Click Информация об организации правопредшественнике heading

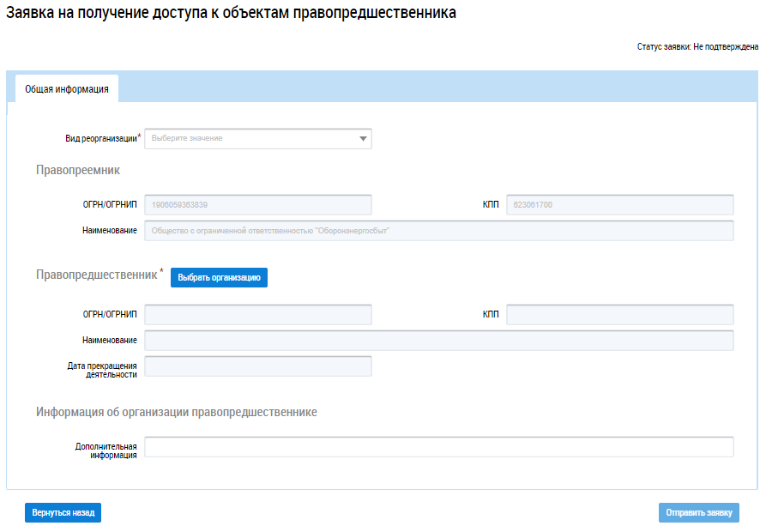pyautogui.click(x=177, y=412)
